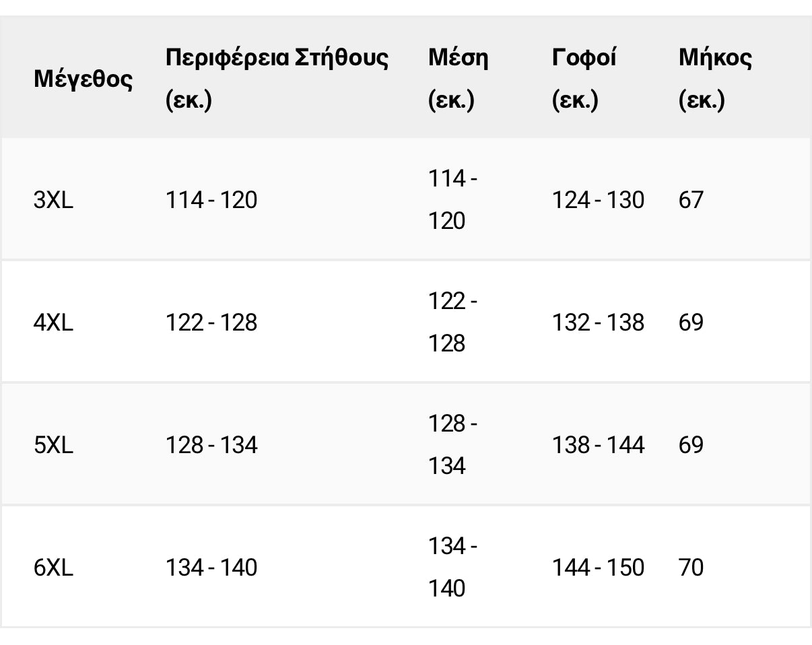Select the Γοφοί (εκ.) column header
This screenshot has height=645, width=812.
click(x=584, y=79)
